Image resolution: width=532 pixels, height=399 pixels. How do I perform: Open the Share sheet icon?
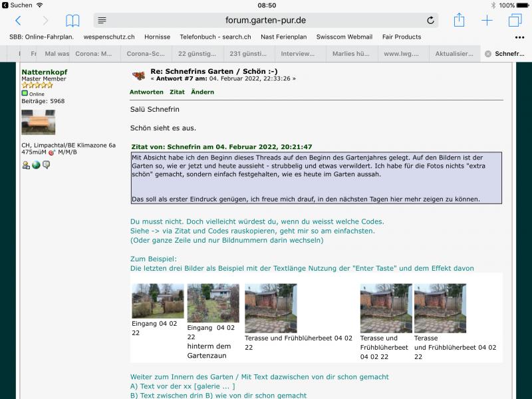point(459,20)
